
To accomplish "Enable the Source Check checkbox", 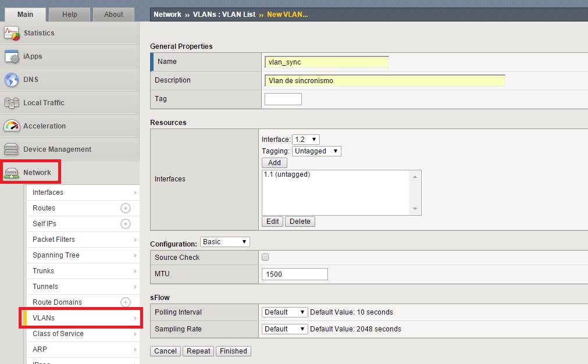I will [x=266, y=258].
